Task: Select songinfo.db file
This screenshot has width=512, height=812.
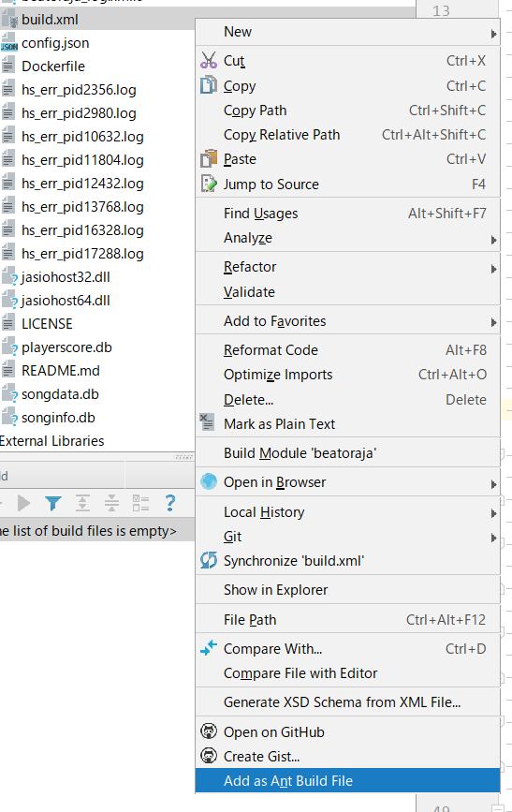Action: 58,418
